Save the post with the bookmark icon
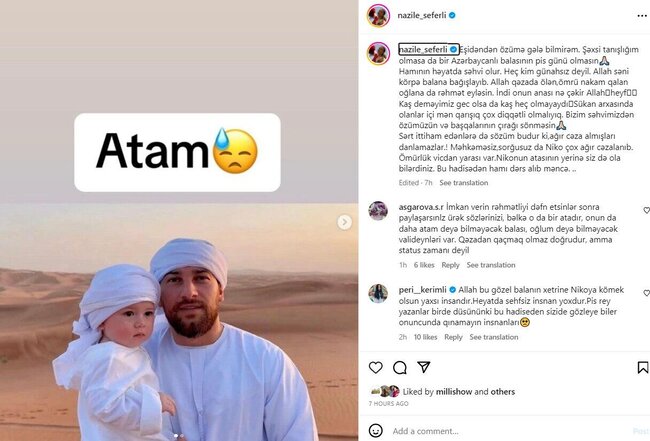The height and width of the screenshot is (441, 650). click(643, 367)
